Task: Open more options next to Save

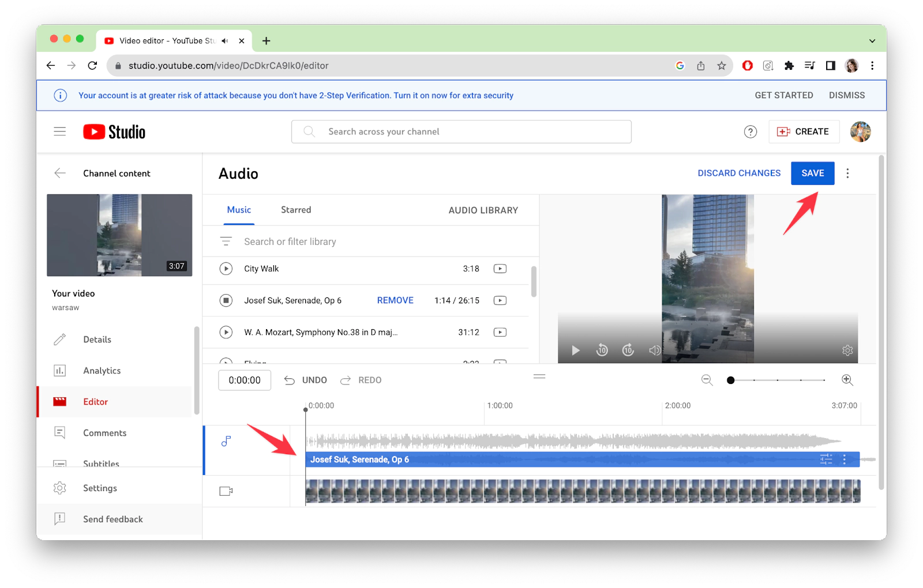Action: [x=847, y=174]
